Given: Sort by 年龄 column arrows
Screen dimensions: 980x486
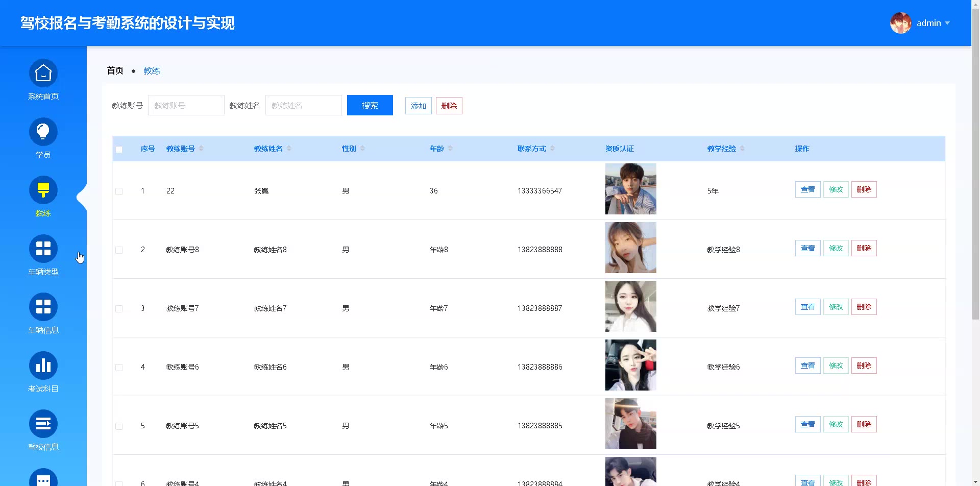Looking at the screenshot, I should click(x=450, y=149).
